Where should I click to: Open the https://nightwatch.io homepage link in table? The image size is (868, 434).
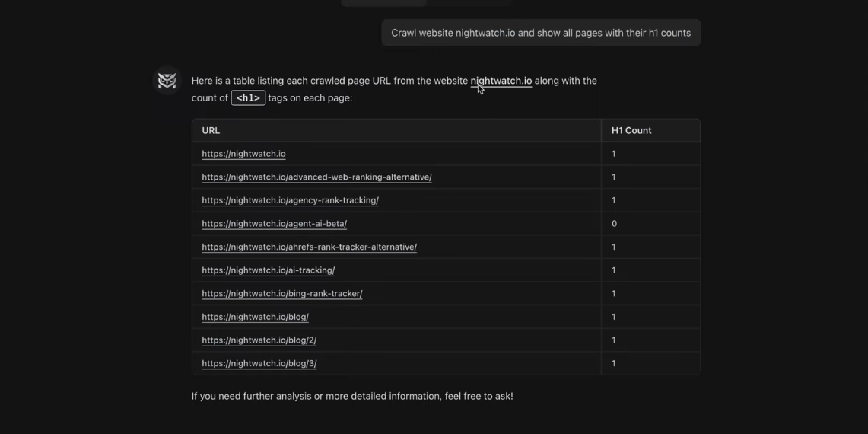[x=243, y=154]
